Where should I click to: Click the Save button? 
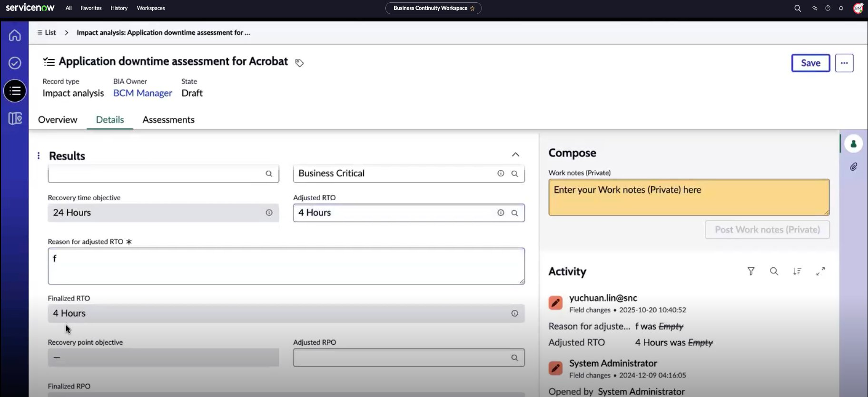click(810, 63)
